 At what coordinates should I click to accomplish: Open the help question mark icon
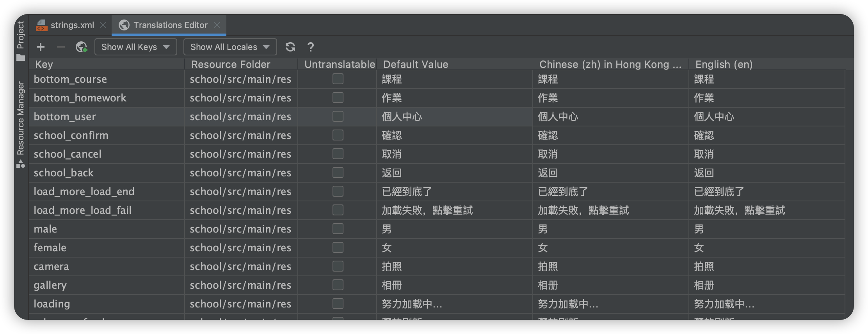(311, 47)
